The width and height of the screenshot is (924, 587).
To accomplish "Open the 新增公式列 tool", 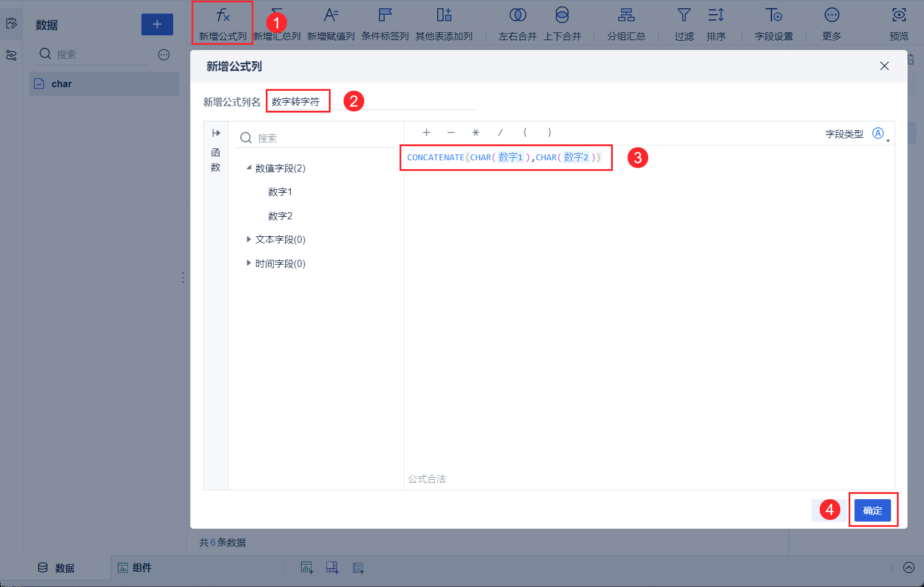I will [223, 24].
